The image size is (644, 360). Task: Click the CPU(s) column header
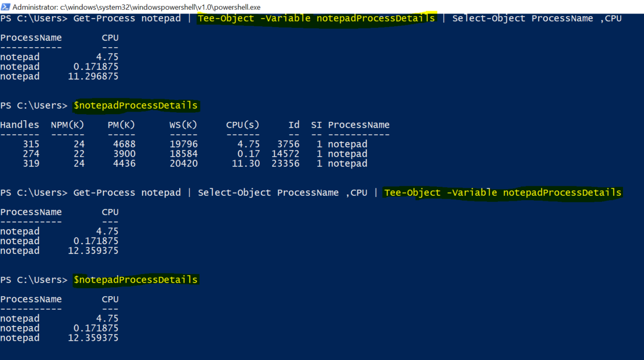point(243,125)
